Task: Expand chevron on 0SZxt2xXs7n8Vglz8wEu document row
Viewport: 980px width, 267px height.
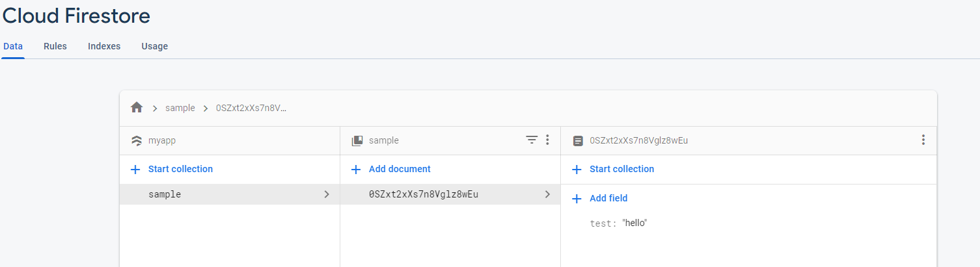Action: click(547, 194)
